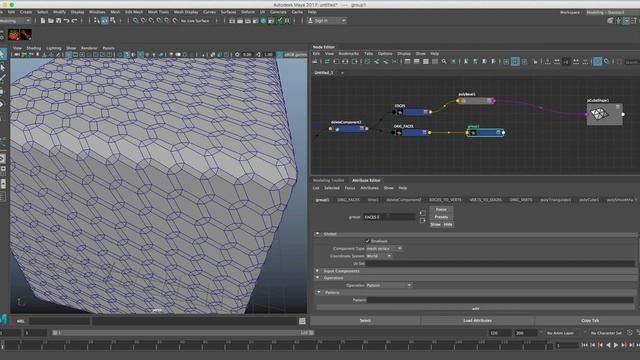
Task: Click the orange teapot shelf icon
Action: pyautogui.click(x=14, y=35)
